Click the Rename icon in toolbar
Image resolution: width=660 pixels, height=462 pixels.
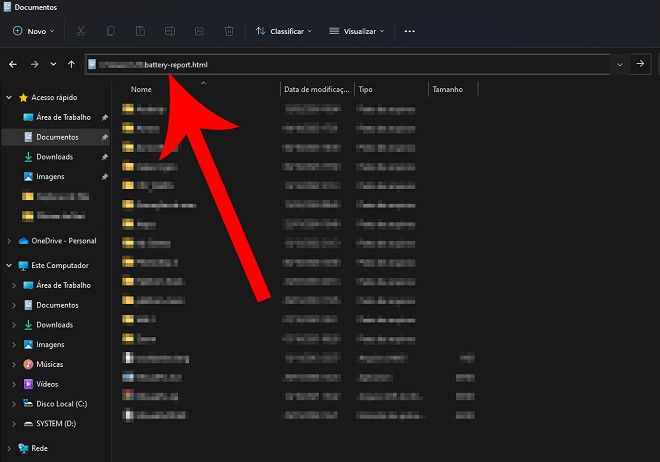(170, 31)
